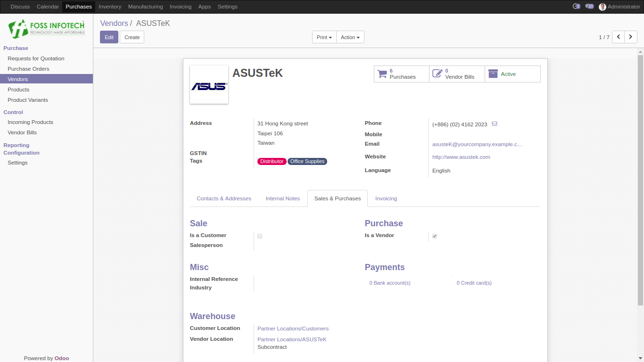Toggle the Is a Vendor checkbox

click(435, 236)
